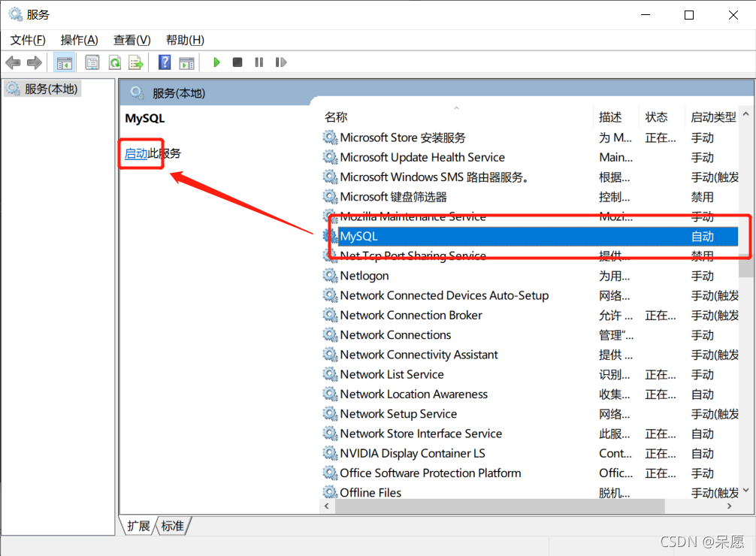Select Office Software Protection Platform row
This screenshot has width=756, height=556.
(531, 473)
